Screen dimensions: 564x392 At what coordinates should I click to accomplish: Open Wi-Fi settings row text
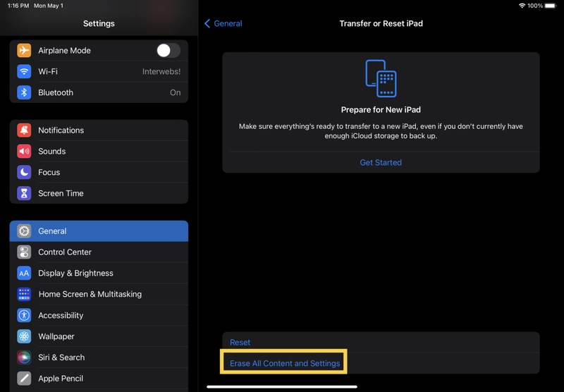click(48, 72)
